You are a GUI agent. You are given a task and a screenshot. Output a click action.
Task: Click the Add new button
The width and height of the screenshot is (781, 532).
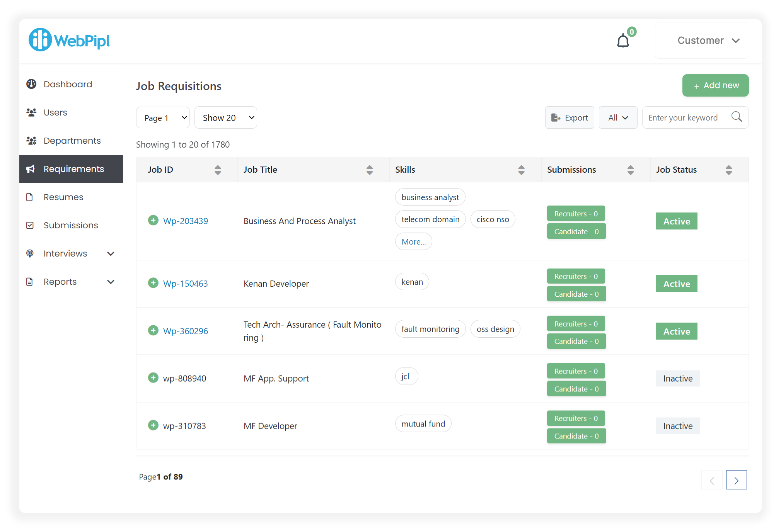715,85
